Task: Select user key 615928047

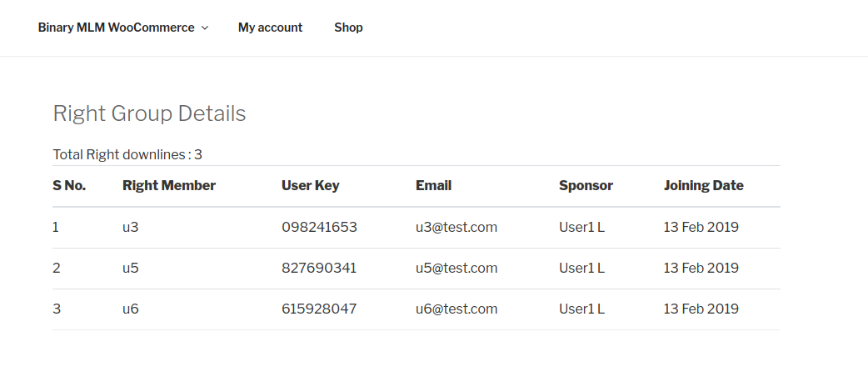Action: pos(319,309)
